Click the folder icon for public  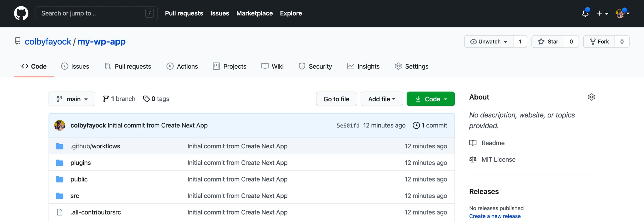tap(60, 179)
